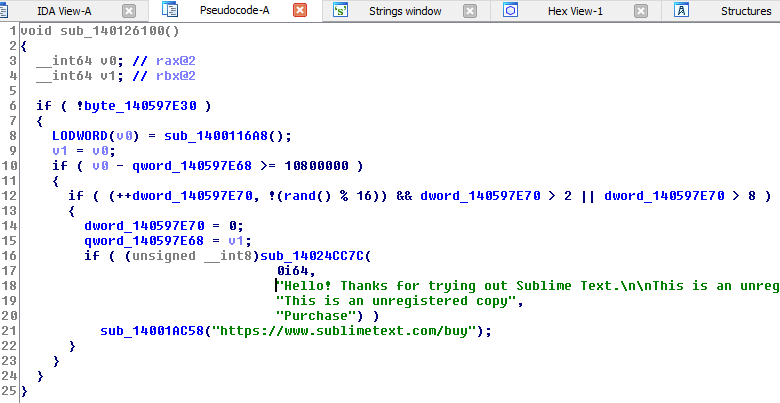The height and width of the screenshot is (403, 780).
Task: Select byte_140597E30 in the if condition
Action: tap(140, 106)
